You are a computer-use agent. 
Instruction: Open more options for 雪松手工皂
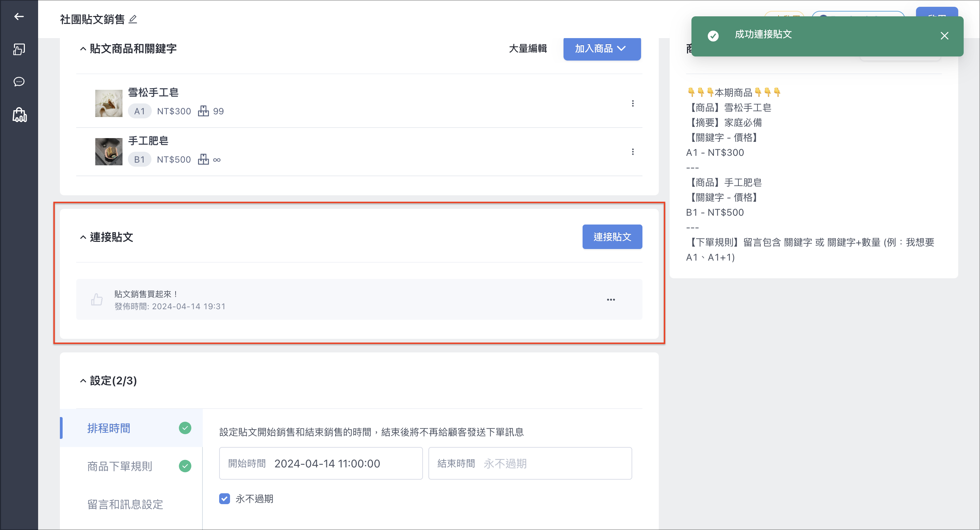coord(633,103)
